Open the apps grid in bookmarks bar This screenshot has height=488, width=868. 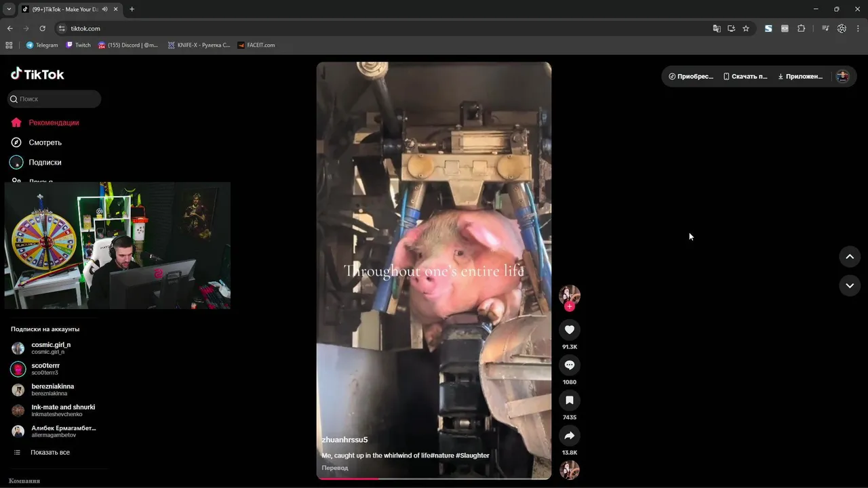[x=9, y=45]
